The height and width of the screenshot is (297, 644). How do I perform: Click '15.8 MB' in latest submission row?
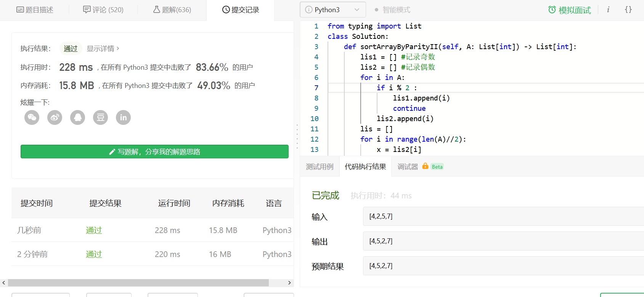(x=223, y=230)
